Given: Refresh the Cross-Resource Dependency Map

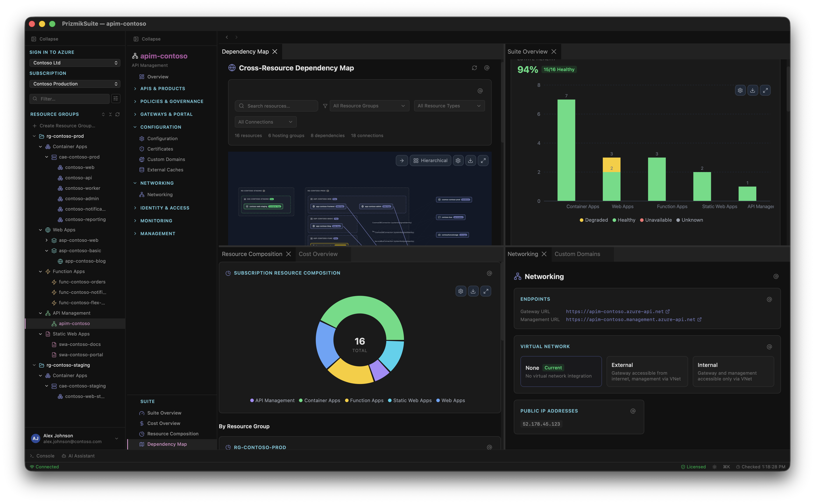Looking at the screenshot, I should tap(474, 68).
